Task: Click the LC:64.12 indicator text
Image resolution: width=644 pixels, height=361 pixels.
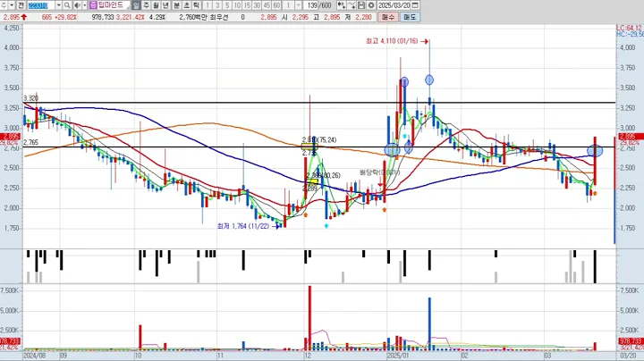Action: (x=629, y=28)
